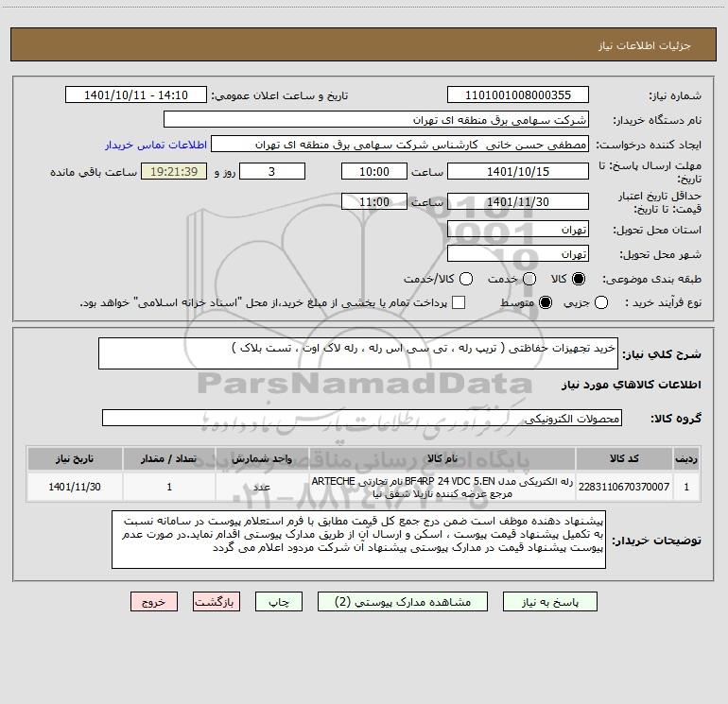
Task: Choose the کالا/خدمت radio option
Action: [466, 279]
